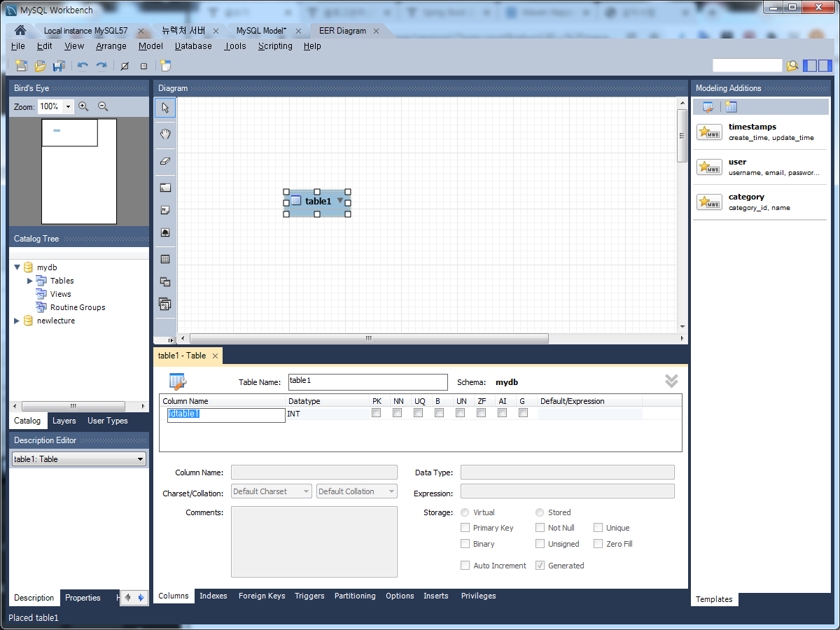
Task: Open the Default Charset dropdown
Action: tap(272, 491)
